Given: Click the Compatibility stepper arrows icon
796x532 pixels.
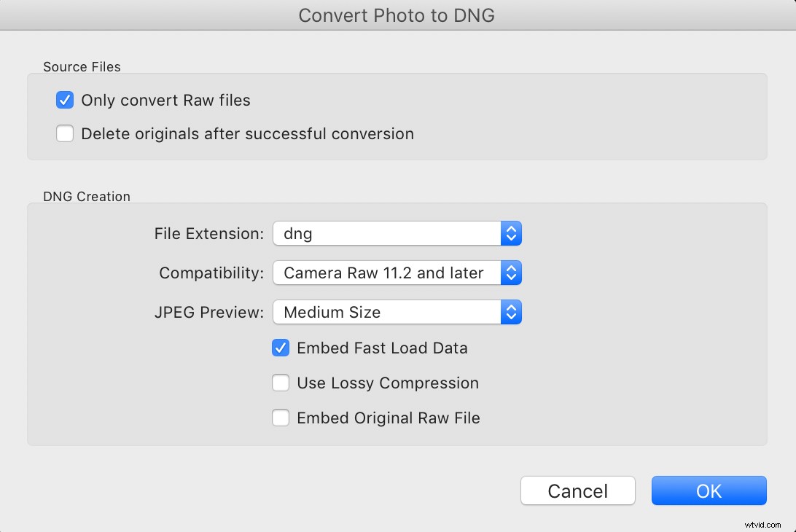Looking at the screenshot, I should tap(511, 273).
